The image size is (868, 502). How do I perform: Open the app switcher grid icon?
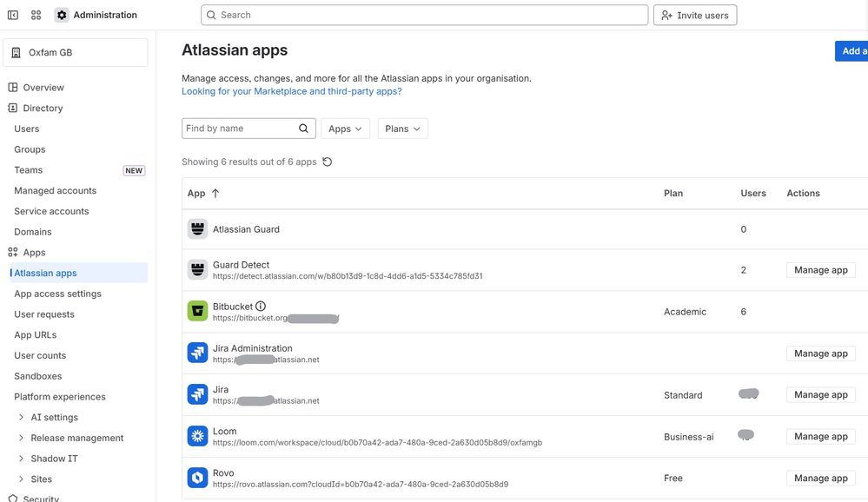(x=36, y=15)
